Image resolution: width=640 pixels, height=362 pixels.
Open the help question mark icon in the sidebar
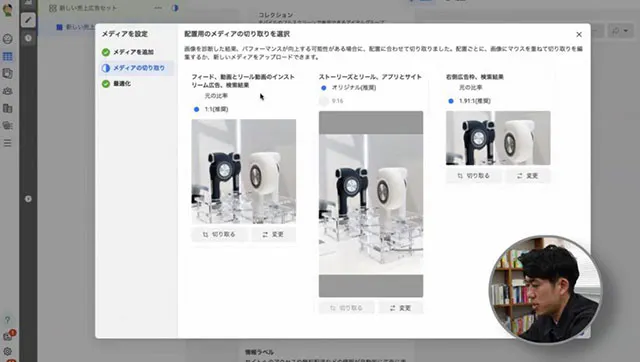(x=7, y=320)
